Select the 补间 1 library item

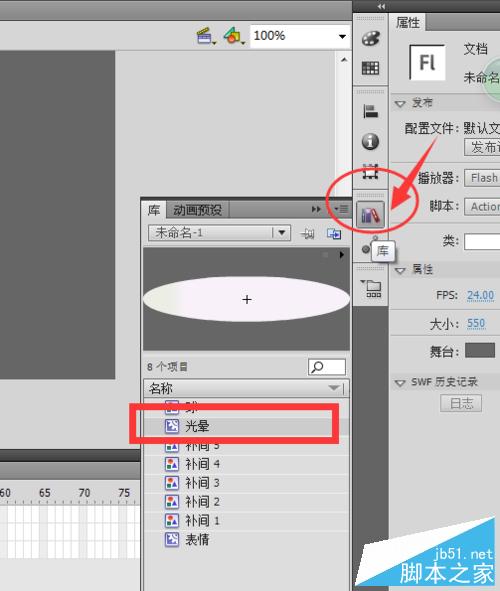pos(246,521)
